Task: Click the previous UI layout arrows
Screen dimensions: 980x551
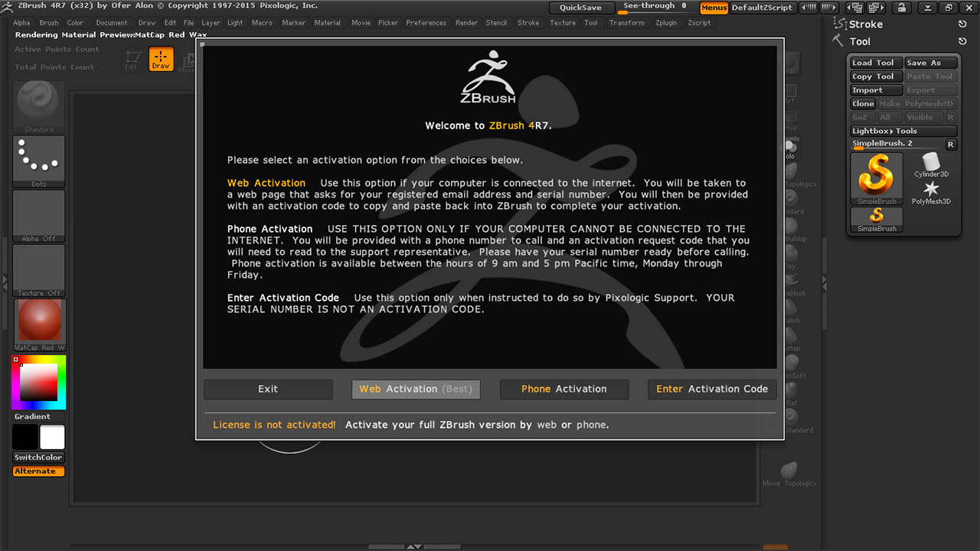Action: (808, 8)
